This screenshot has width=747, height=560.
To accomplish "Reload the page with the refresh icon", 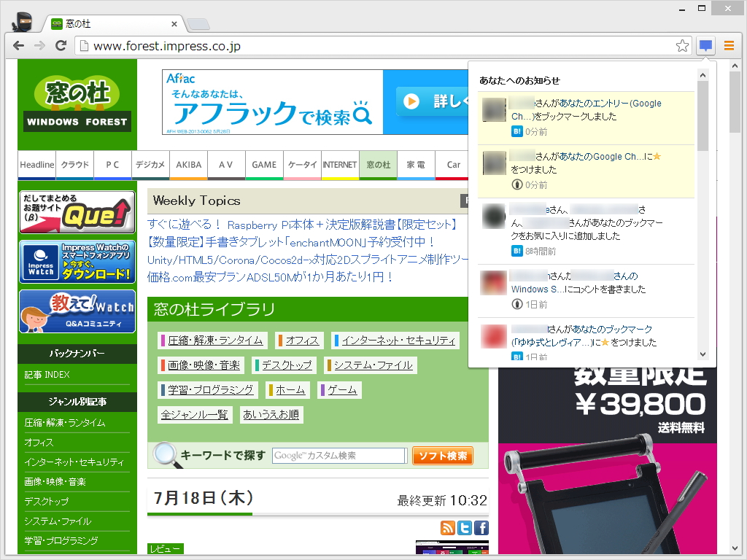I will point(61,45).
